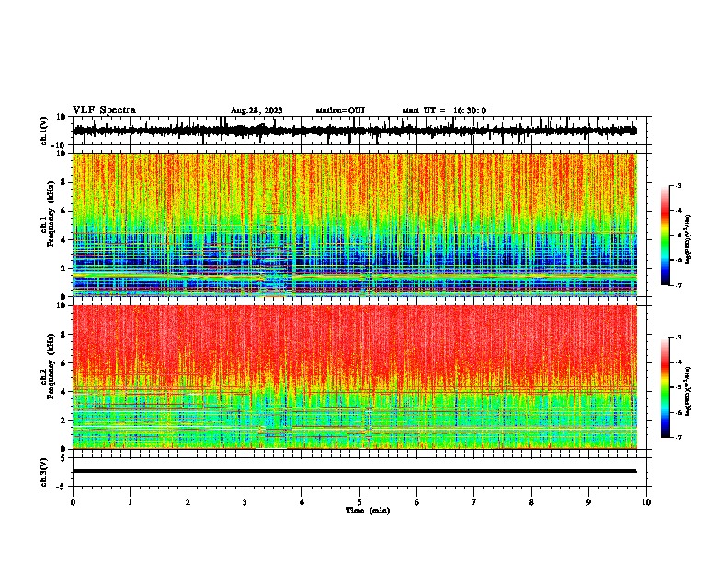Viewport: 728px width, 563px height.
Task: Click time axis tick label "5"
Action: coord(359,502)
